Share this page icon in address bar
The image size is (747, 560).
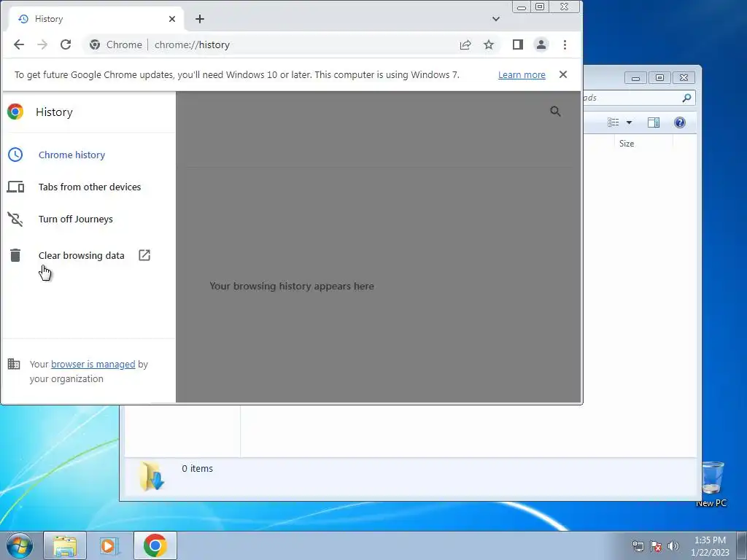point(465,44)
